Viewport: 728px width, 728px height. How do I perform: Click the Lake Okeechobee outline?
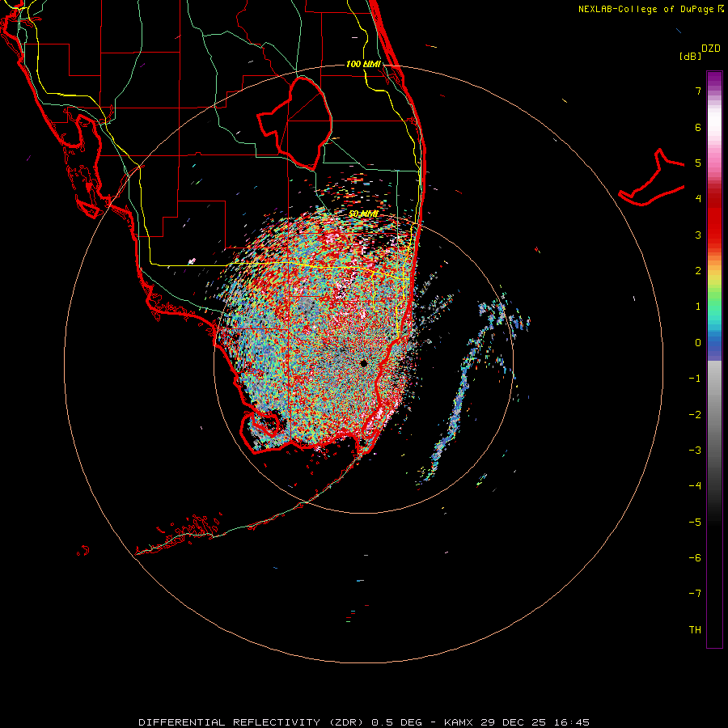point(295,123)
